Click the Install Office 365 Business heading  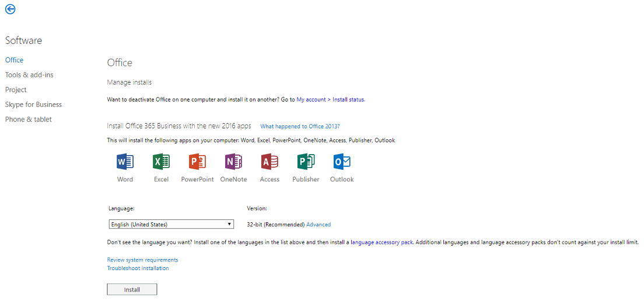pyautogui.click(x=179, y=126)
